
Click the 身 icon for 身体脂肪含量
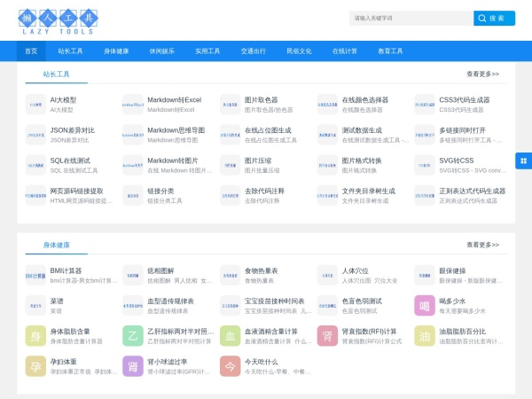click(x=35, y=336)
